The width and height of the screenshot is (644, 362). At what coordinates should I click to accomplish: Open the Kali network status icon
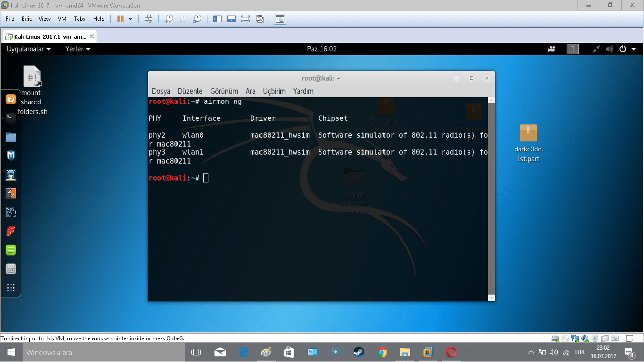coord(596,49)
